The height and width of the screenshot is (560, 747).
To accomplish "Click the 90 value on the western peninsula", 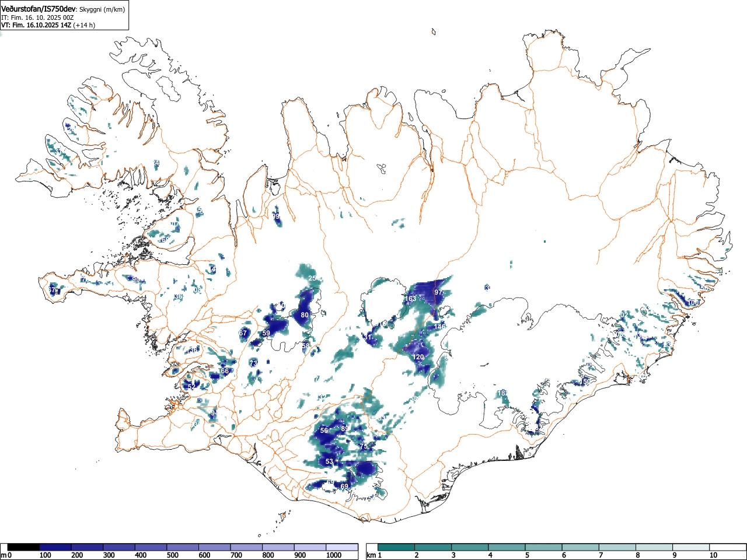I will point(136,279).
